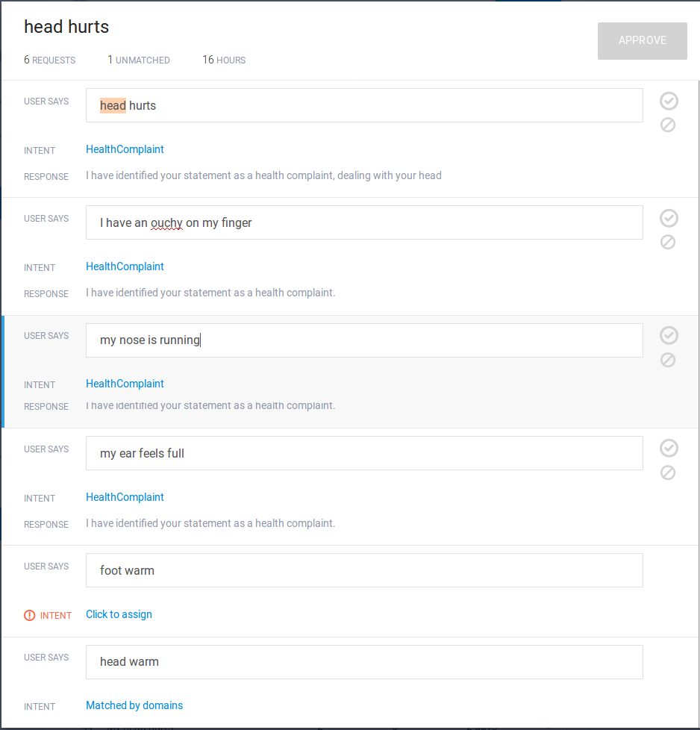Reject the 'my ear feels full' entry
The image size is (700, 730).
[x=668, y=472]
